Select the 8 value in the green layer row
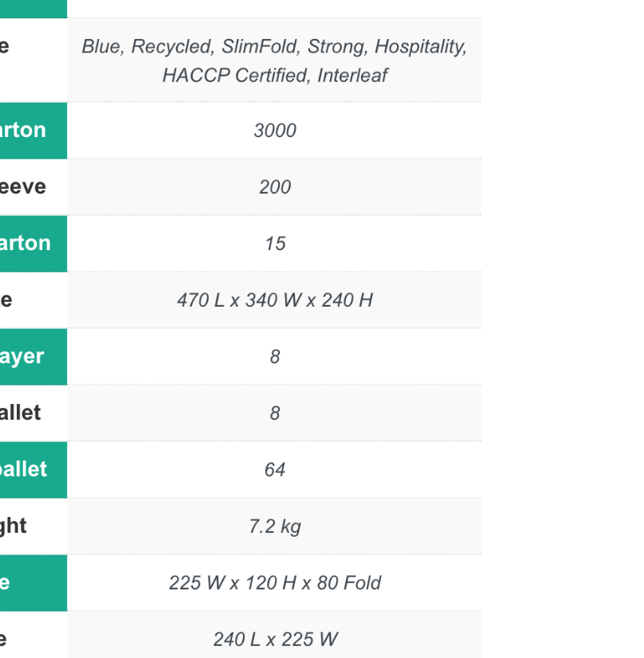Viewport: 644px width, 658px height. click(x=274, y=357)
